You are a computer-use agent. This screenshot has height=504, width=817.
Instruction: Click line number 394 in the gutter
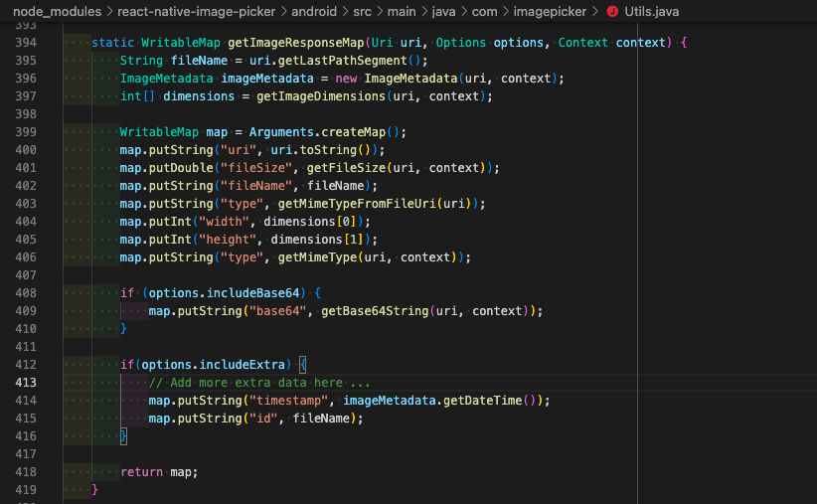26,43
